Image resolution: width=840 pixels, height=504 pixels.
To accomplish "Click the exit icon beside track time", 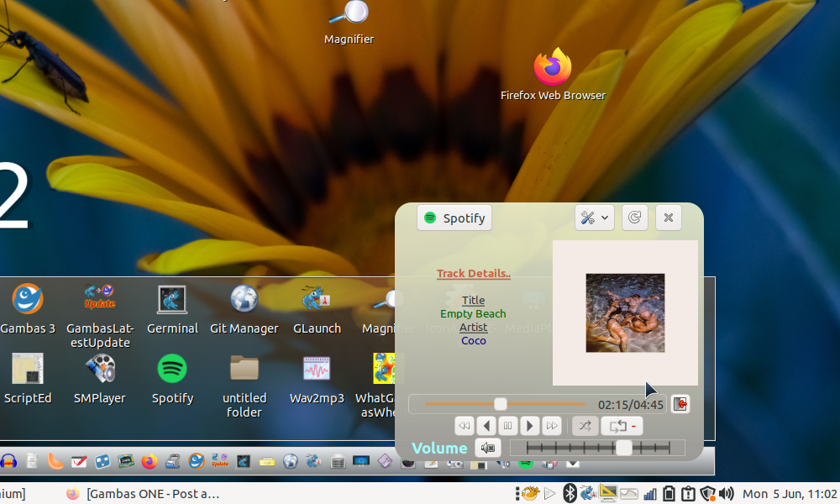I will click(x=680, y=404).
